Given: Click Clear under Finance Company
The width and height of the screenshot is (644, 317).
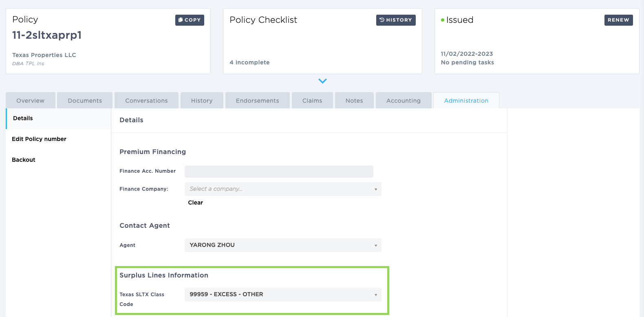Looking at the screenshot, I should (x=195, y=203).
